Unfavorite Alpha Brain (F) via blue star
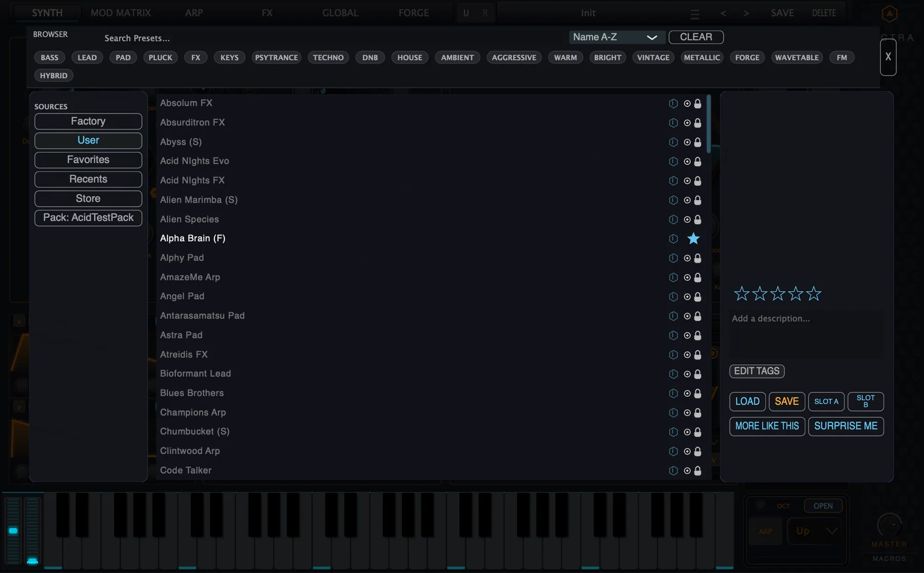 (x=694, y=239)
